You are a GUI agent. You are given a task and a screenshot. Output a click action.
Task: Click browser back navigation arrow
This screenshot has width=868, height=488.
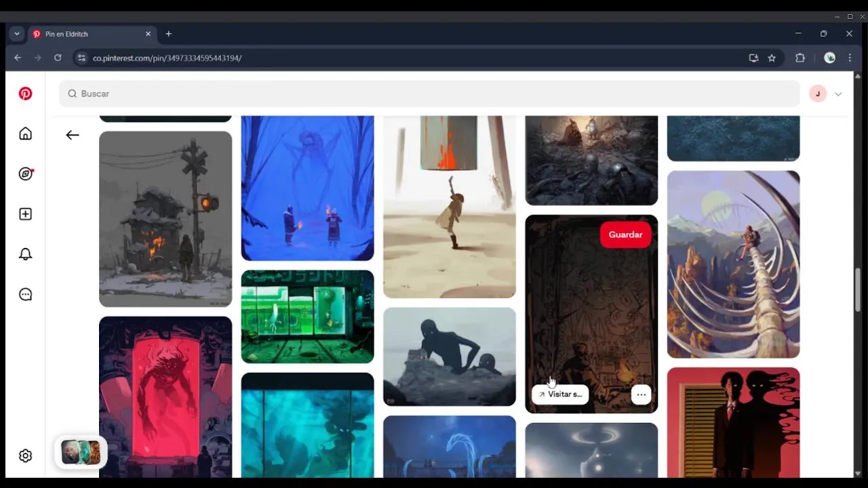point(18,58)
